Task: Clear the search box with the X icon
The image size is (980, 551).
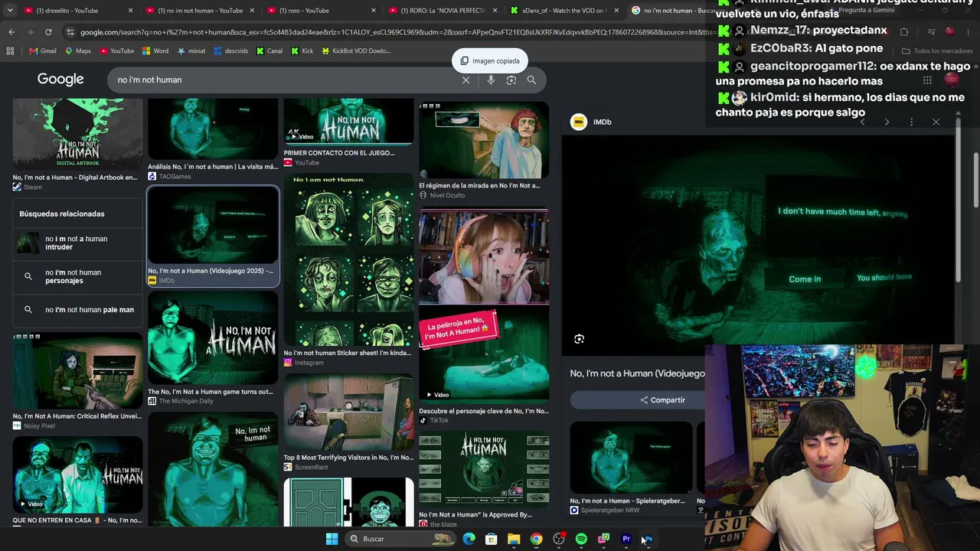Action: [465, 80]
